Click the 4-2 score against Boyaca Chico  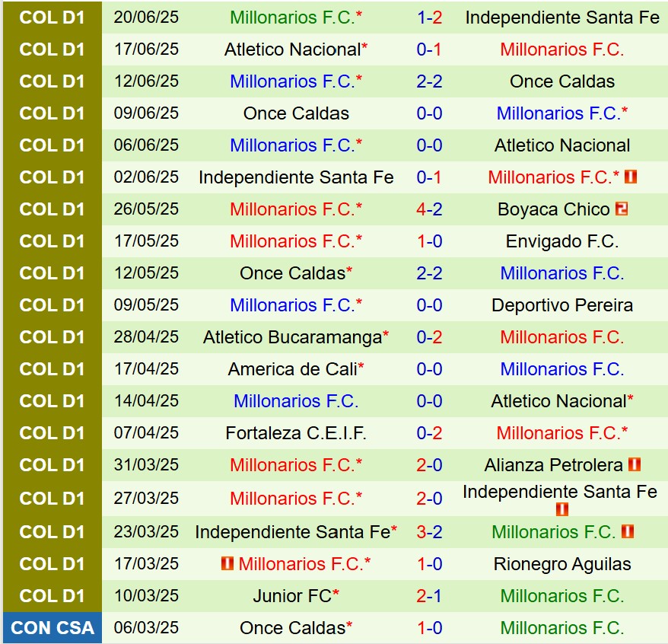[x=429, y=209]
